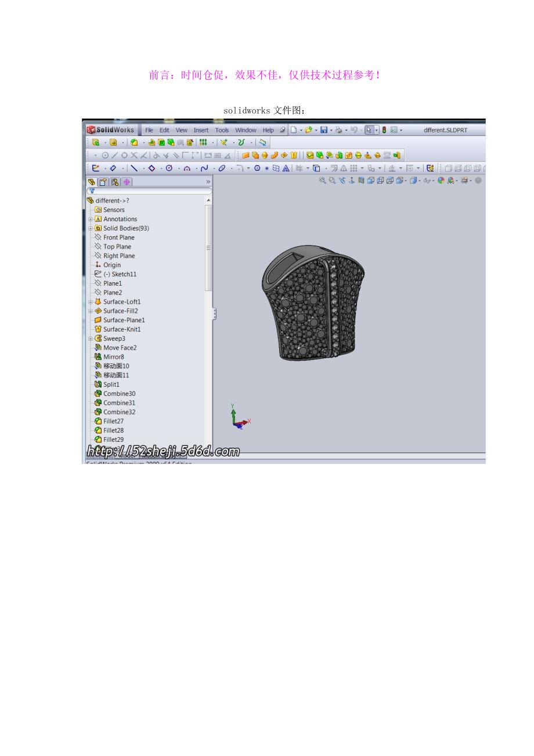Select the Front Plane in tree
The width and height of the screenshot is (534, 756).
118,237
